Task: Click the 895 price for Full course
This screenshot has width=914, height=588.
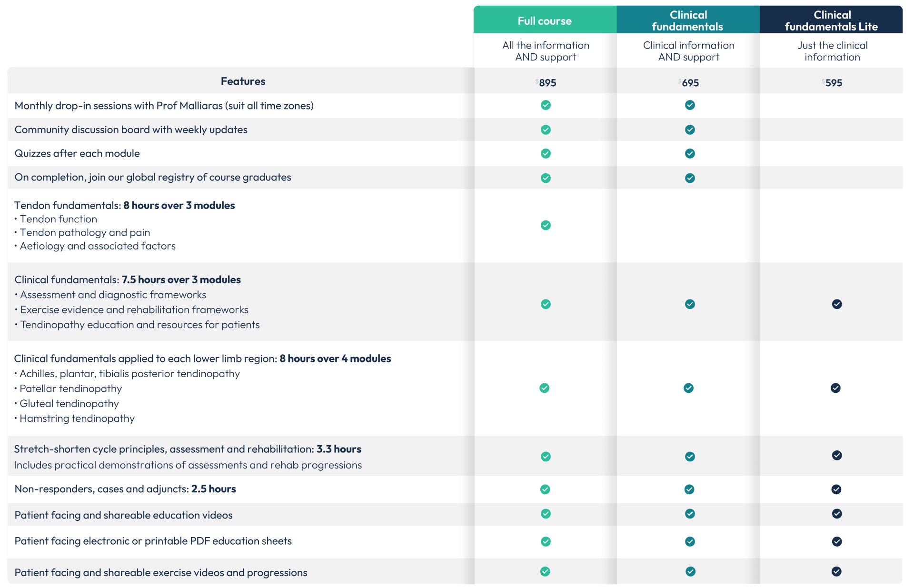Action: click(547, 83)
